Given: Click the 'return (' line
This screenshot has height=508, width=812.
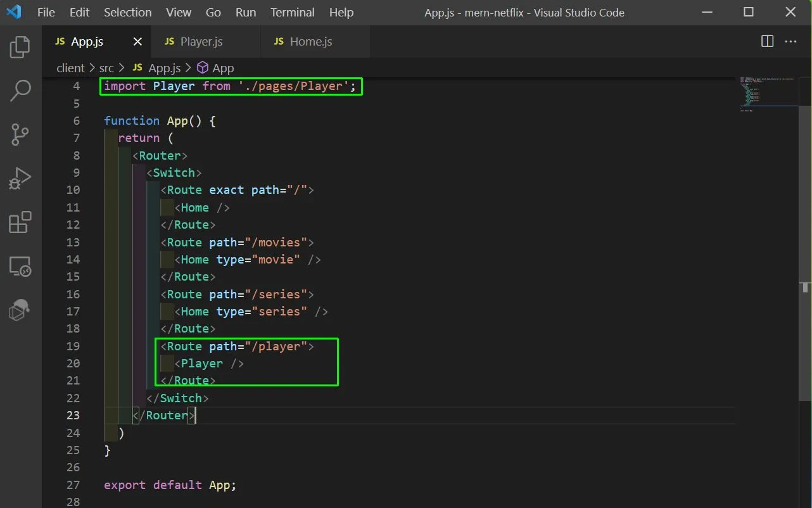Looking at the screenshot, I should pos(146,138).
